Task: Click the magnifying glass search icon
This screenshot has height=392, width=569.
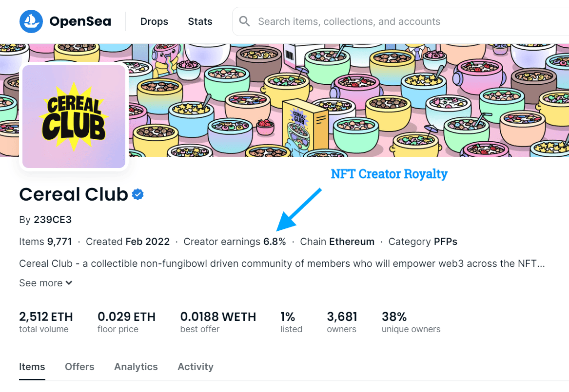Action: 245,21
